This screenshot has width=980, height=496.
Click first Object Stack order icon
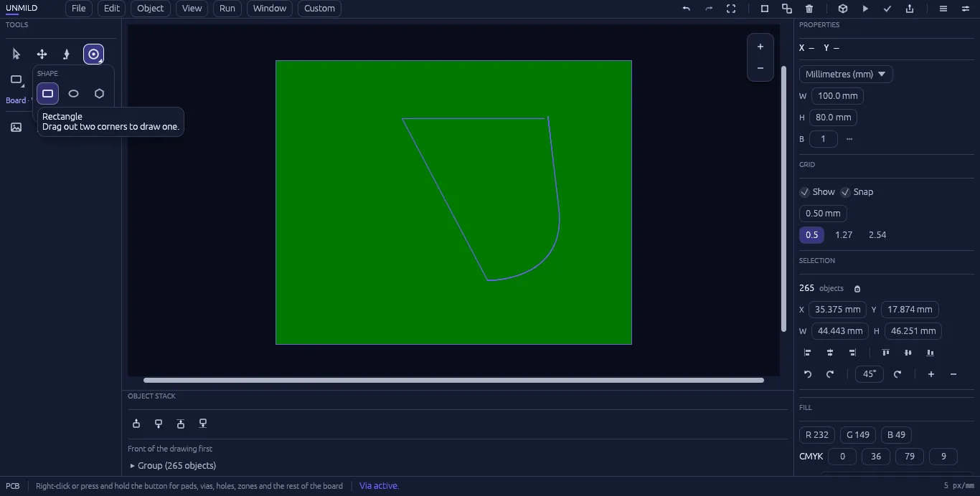(136, 424)
